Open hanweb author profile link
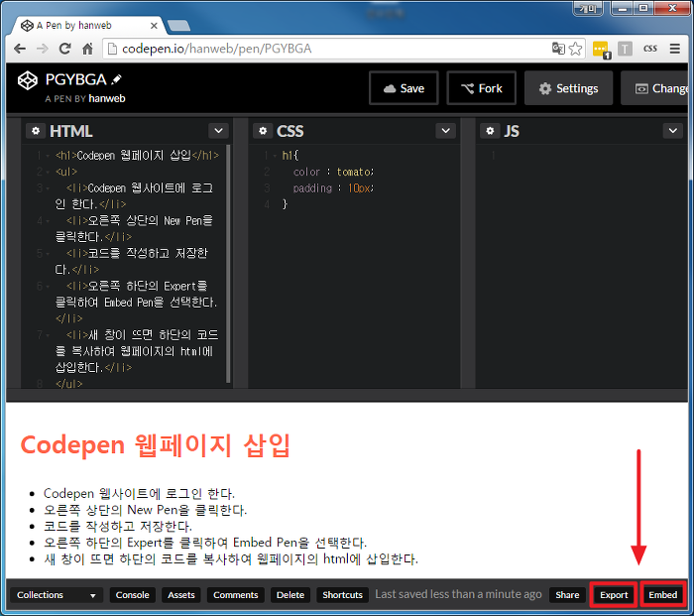Screen dimensions: 694x616 (x=107, y=98)
